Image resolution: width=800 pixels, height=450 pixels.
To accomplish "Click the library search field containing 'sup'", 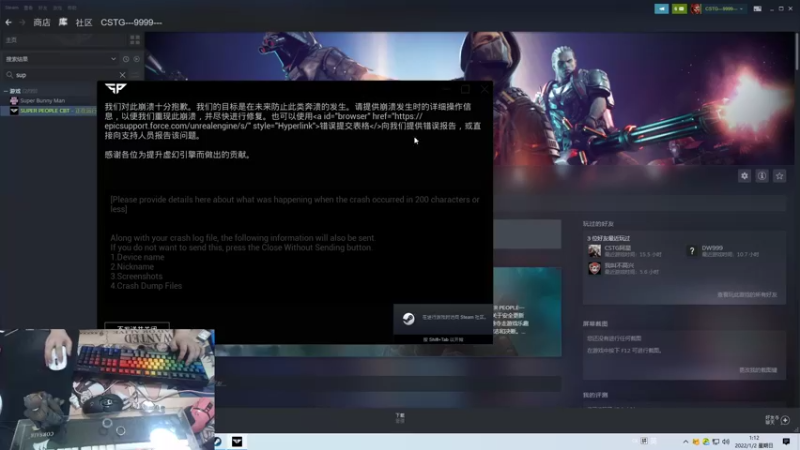I will pos(66,75).
